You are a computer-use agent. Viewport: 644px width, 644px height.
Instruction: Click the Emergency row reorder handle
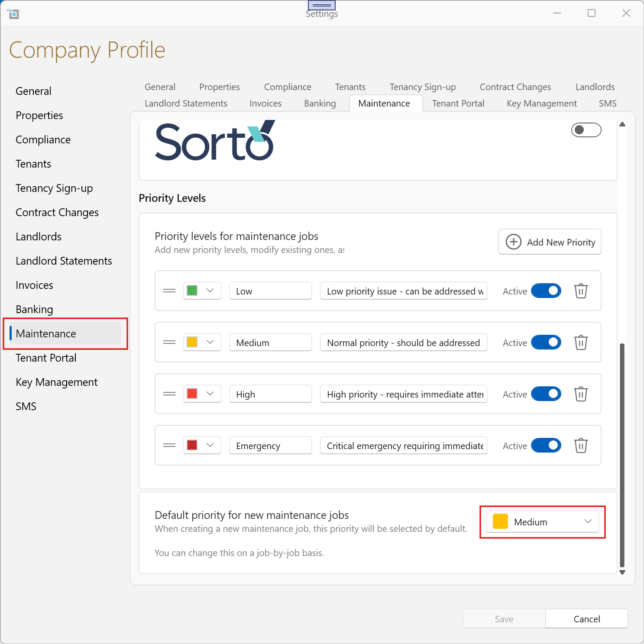coord(169,446)
